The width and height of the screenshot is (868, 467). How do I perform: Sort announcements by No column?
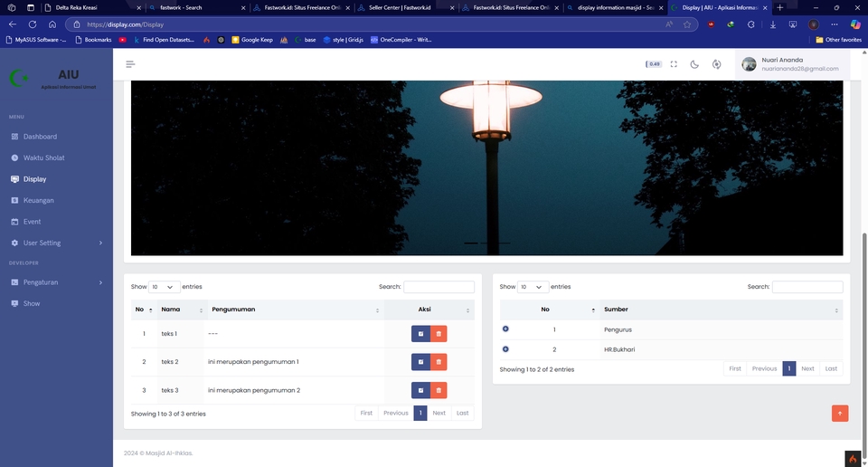click(x=144, y=310)
